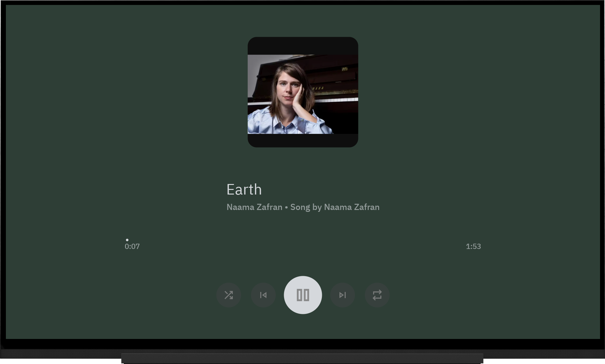Image resolution: width=605 pixels, height=364 pixels.
Task: Click the TV stand base below the screen
Action: (302, 358)
